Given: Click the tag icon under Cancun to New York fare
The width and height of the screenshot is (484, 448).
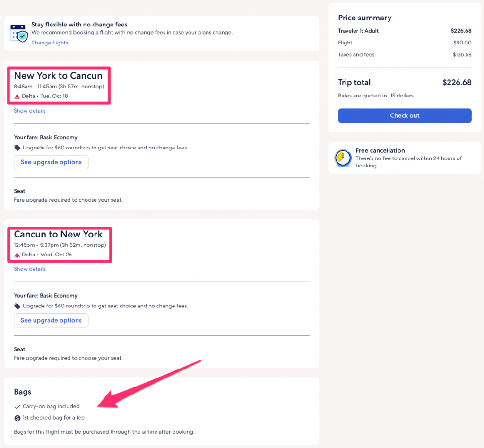Looking at the screenshot, I should click(x=17, y=306).
